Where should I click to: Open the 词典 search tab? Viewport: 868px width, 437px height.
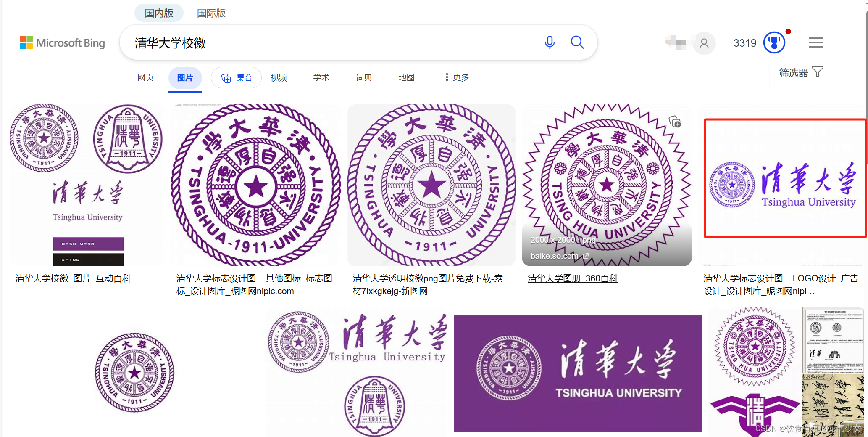click(364, 77)
